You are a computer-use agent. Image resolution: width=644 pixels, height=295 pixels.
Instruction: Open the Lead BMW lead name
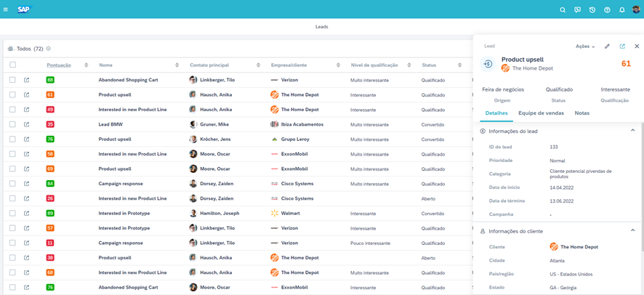point(110,124)
